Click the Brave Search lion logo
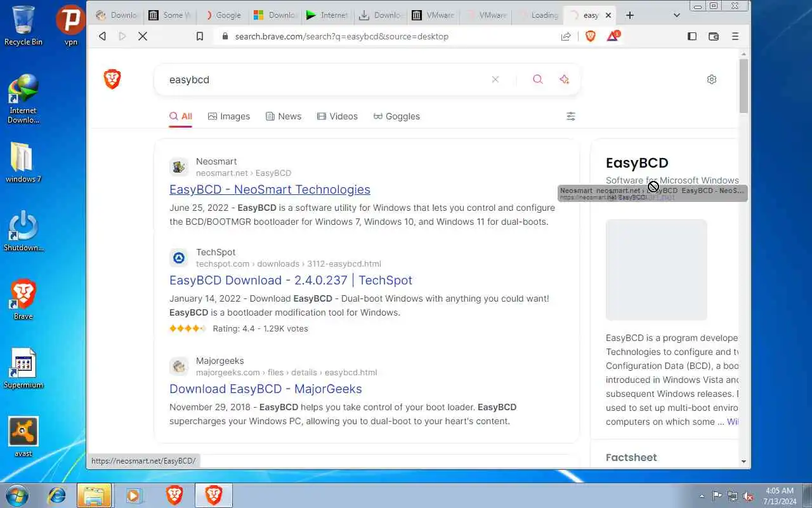 [112, 79]
